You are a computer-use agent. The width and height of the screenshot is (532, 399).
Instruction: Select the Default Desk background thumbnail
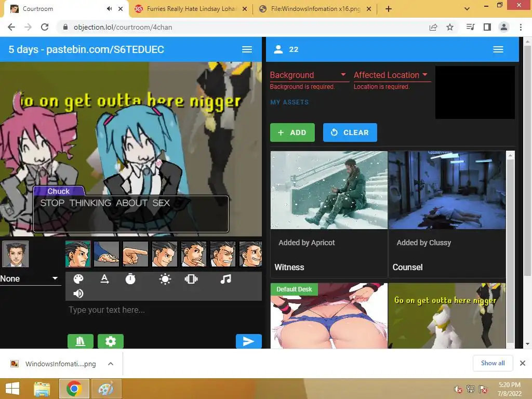pos(329,316)
